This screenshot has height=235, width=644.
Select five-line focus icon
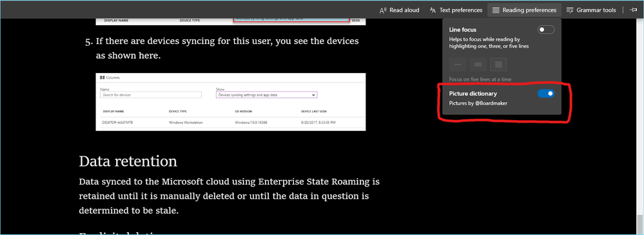pos(498,65)
